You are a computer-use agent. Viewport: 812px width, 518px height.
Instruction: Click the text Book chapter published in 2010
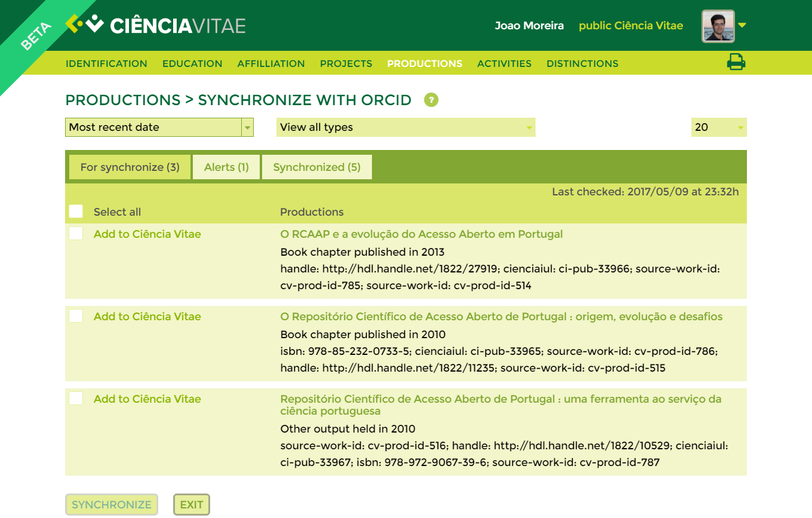click(x=363, y=335)
